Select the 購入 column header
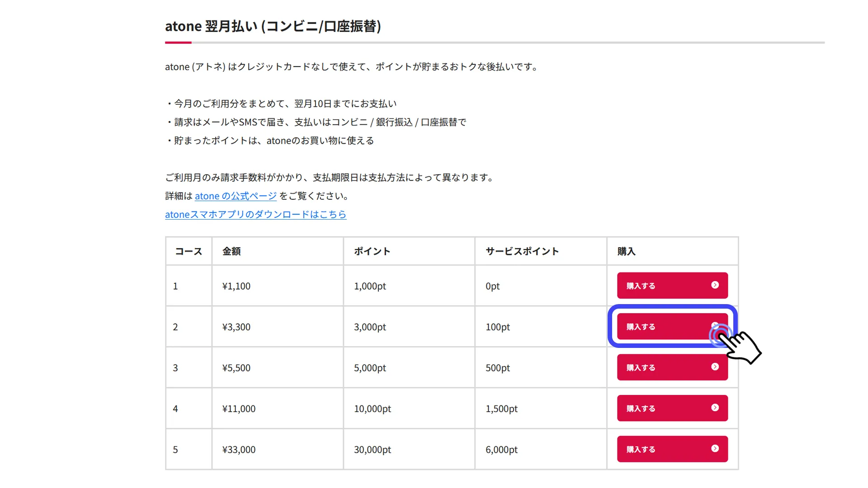868x488 pixels. click(x=627, y=252)
